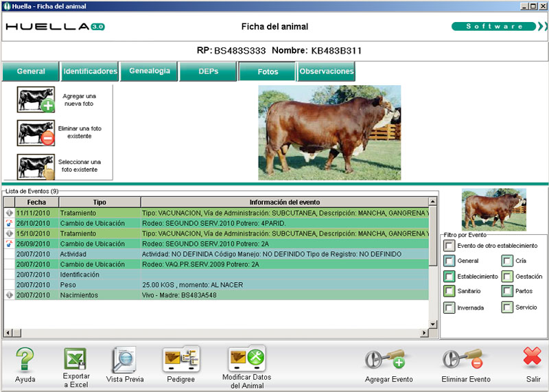Click Vivo - Madre: BS483A548 text
549x392 pixels.
coord(179,295)
